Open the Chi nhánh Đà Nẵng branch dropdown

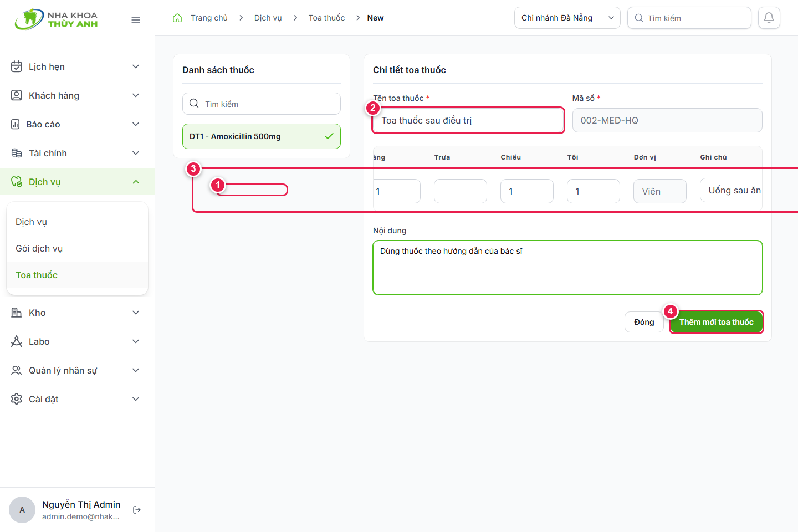point(567,18)
